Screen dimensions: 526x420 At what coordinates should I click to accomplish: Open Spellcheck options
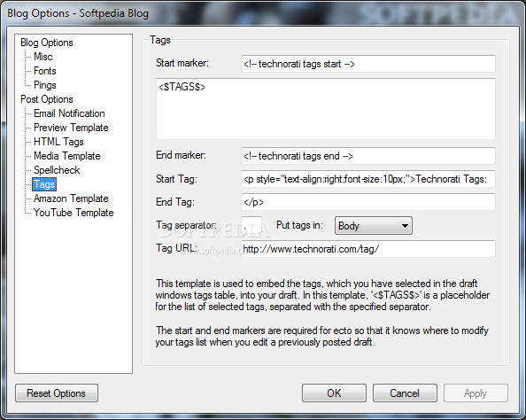pos(57,170)
